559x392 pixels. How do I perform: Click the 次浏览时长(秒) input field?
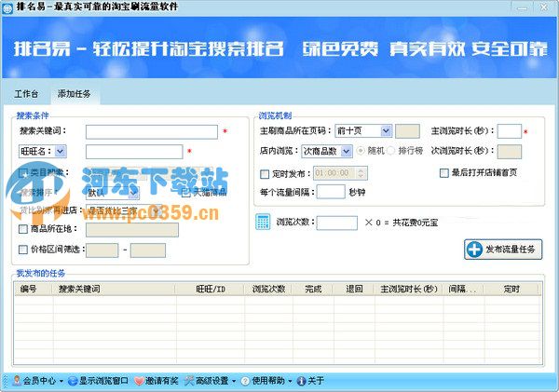point(509,152)
